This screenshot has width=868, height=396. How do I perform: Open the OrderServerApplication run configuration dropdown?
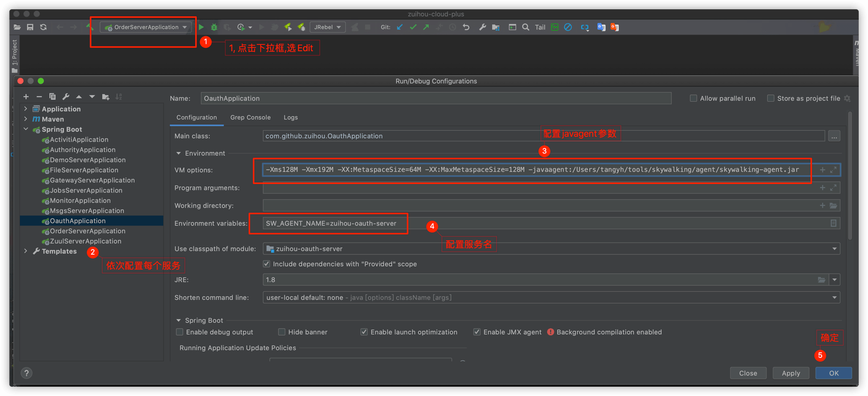pos(146,27)
